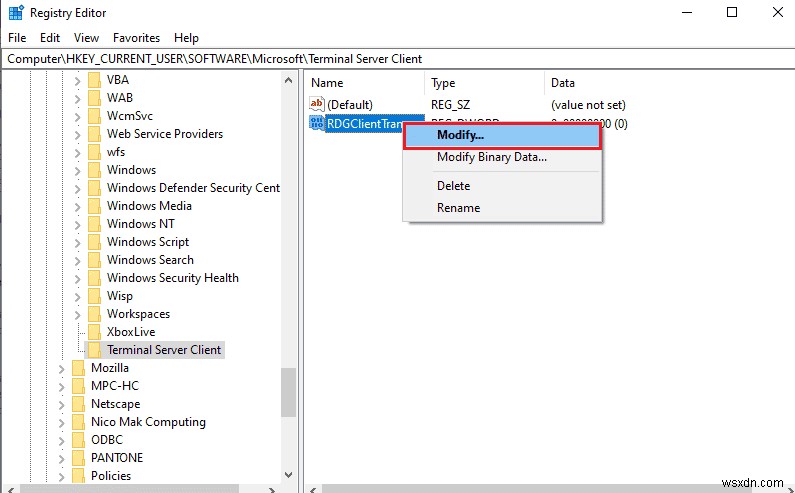Open the File menu
This screenshot has width=795, height=493.
tap(17, 38)
